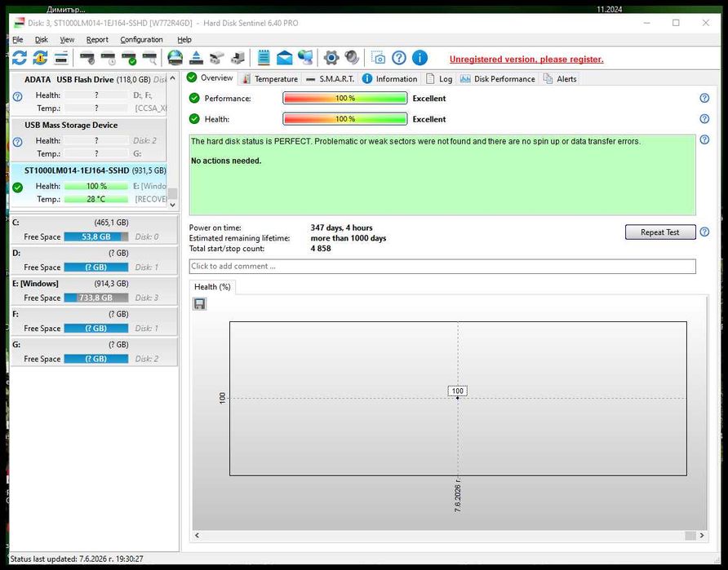Viewport: 728px width, 570px height.
Task: Select the Overview tab
Action: tap(211, 78)
